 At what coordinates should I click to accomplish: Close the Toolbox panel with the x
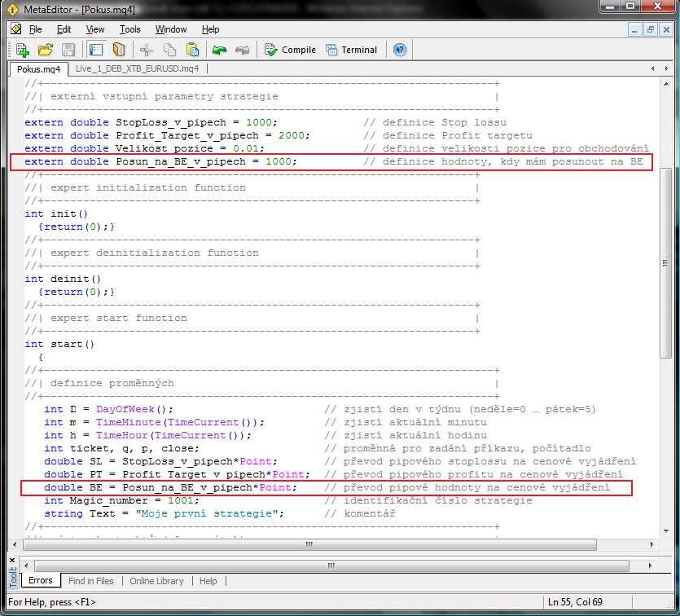pos(12,560)
